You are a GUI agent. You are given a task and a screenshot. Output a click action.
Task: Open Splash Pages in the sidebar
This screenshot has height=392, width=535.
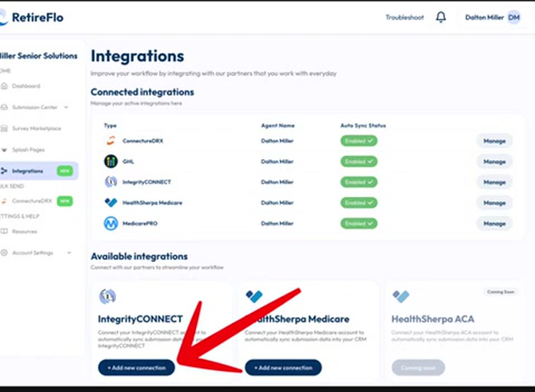pyautogui.click(x=28, y=150)
